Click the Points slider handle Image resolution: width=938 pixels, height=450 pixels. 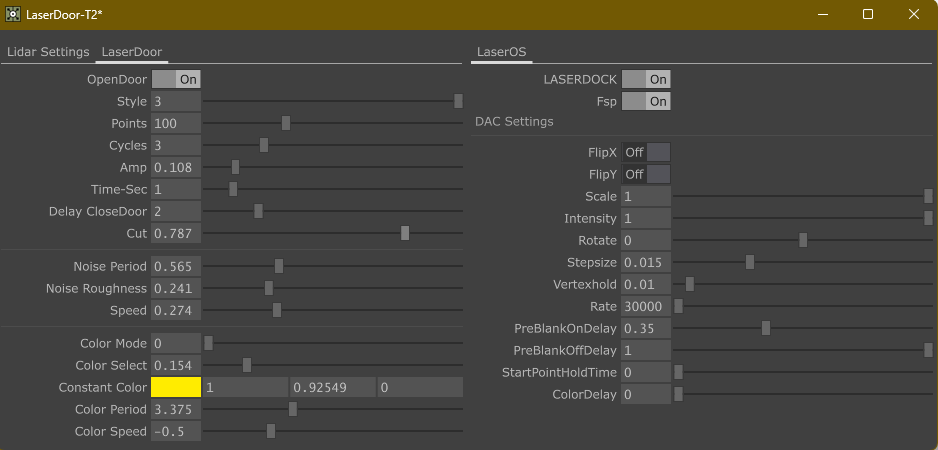point(286,124)
